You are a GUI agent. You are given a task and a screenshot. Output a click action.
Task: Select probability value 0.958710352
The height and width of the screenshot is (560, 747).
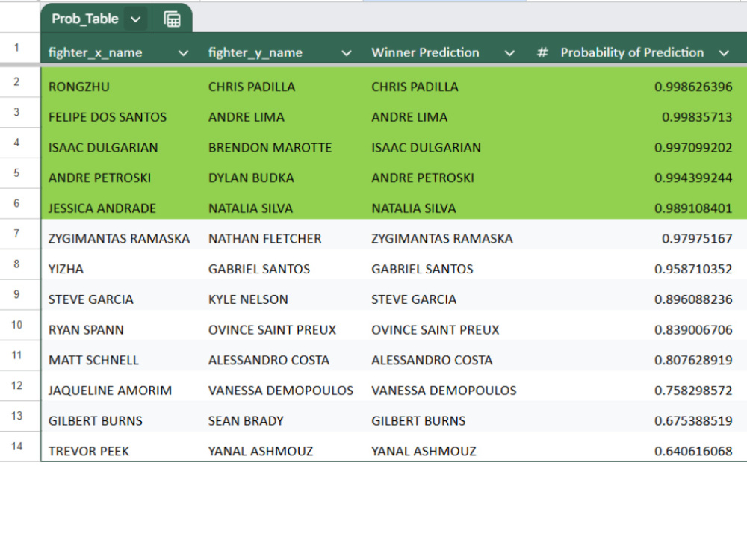coord(693,269)
